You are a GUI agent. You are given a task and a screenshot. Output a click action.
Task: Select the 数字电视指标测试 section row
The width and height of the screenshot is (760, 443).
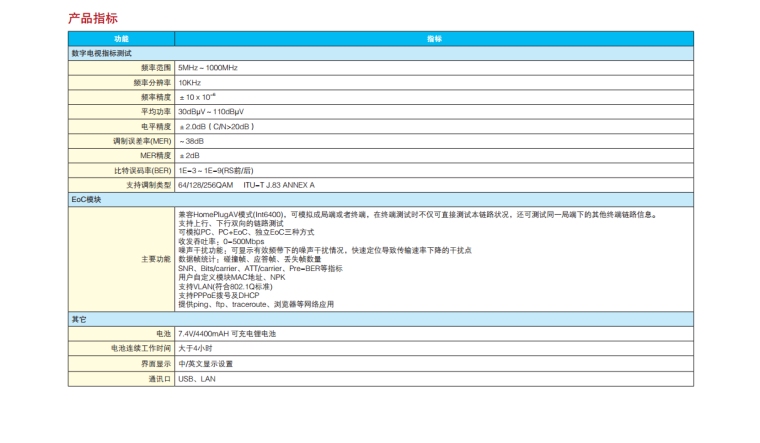pos(101,53)
